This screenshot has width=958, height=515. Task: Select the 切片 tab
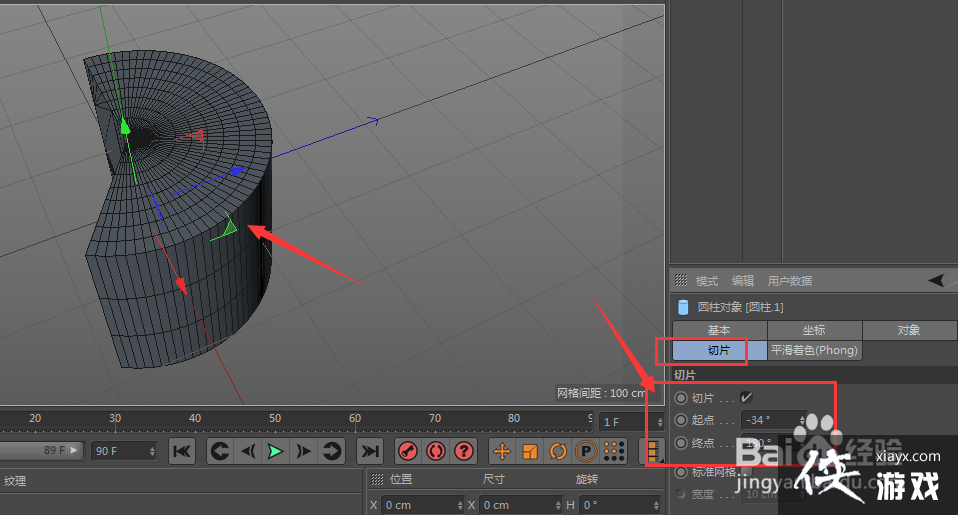click(719, 350)
